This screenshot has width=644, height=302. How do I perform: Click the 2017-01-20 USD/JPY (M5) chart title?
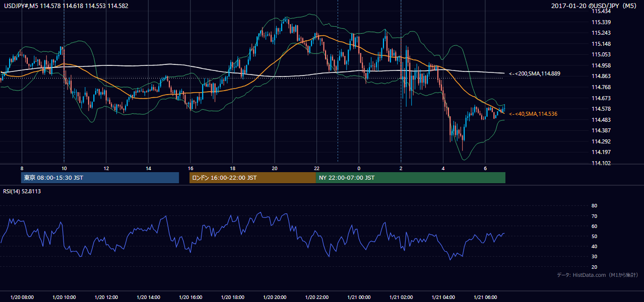(x=595, y=6)
